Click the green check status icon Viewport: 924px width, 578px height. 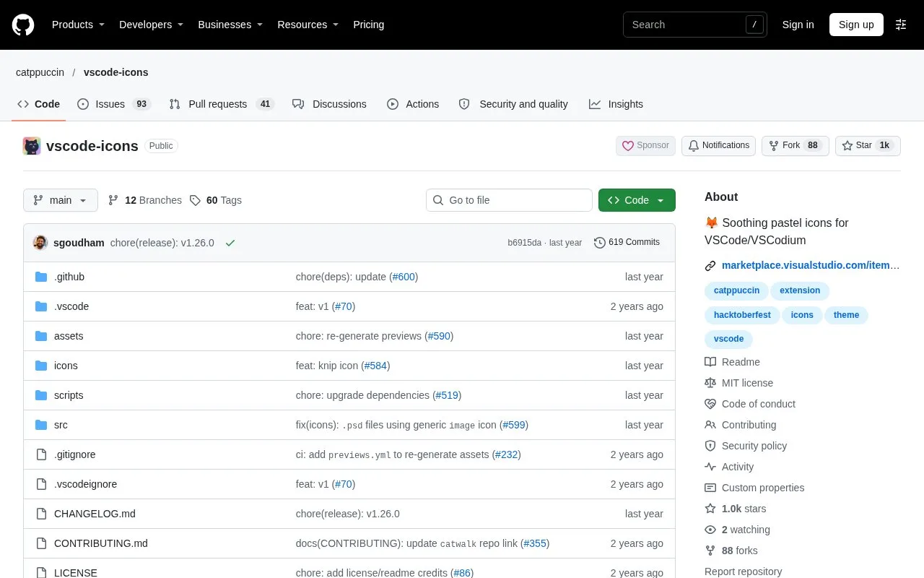pyautogui.click(x=230, y=243)
